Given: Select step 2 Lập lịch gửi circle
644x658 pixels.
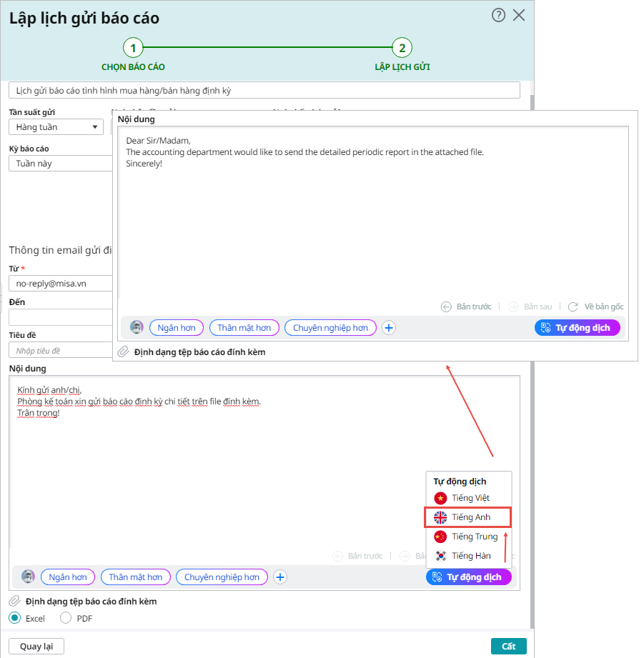Looking at the screenshot, I should pyautogui.click(x=402, y=48).
